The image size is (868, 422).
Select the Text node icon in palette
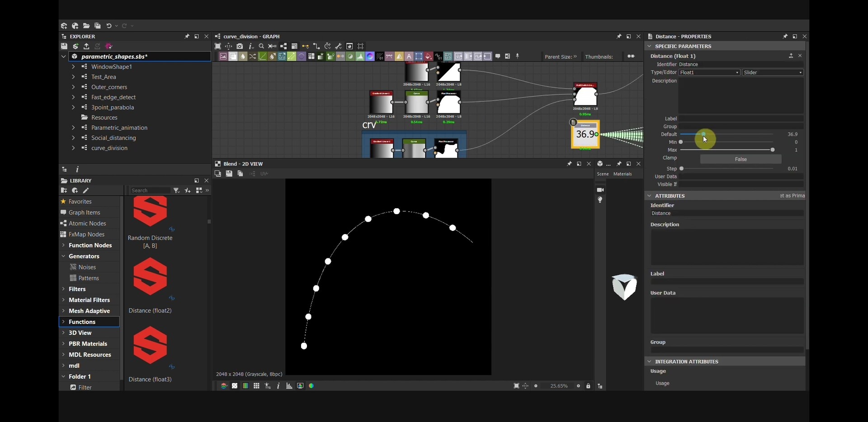(409, 56)
